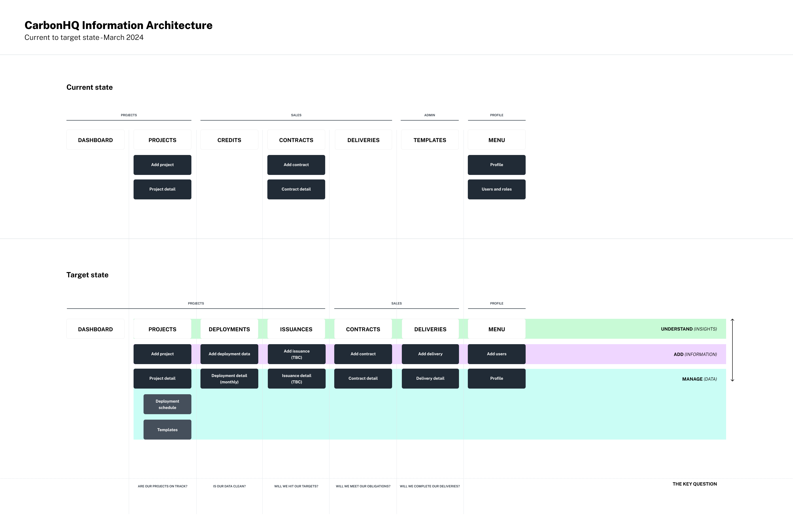Click the Add issuance (TBC) card
Screen dimensions: 793x532
[x=296, y=354]
